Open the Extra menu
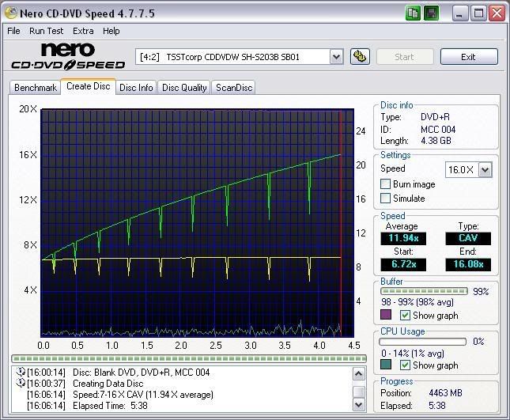 click(x=83, y=31)
